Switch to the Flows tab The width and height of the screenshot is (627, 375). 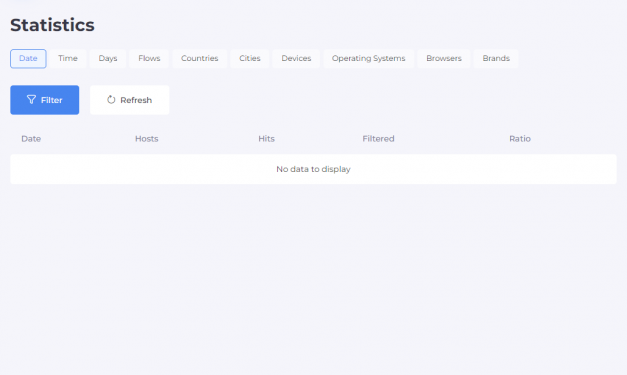149,58
